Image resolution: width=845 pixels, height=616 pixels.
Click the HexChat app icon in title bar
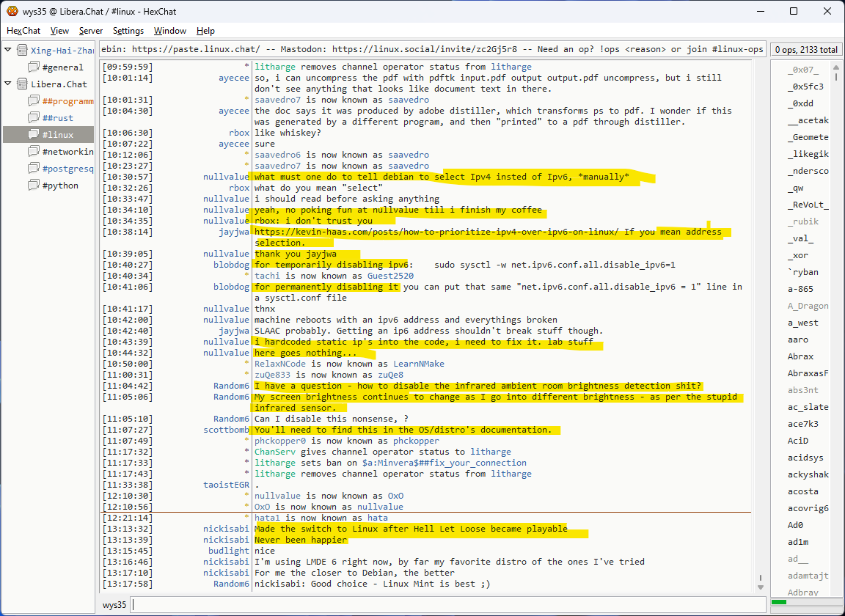point(12,12)
